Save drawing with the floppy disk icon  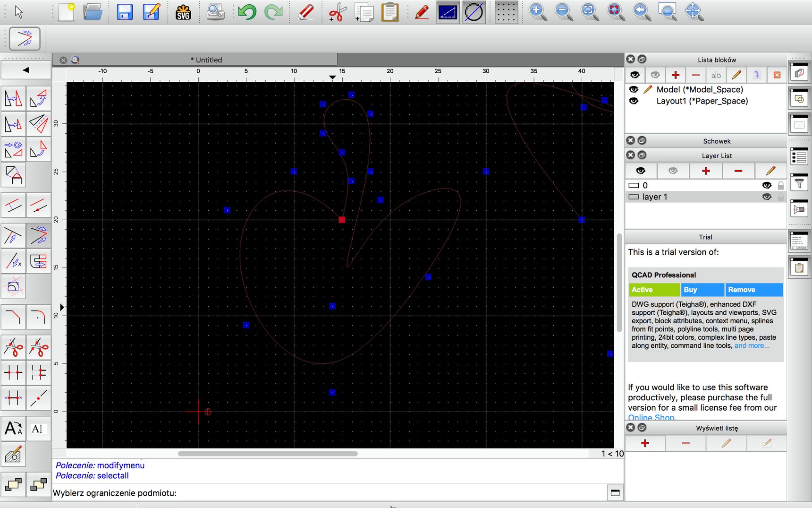tap(125, 12)
